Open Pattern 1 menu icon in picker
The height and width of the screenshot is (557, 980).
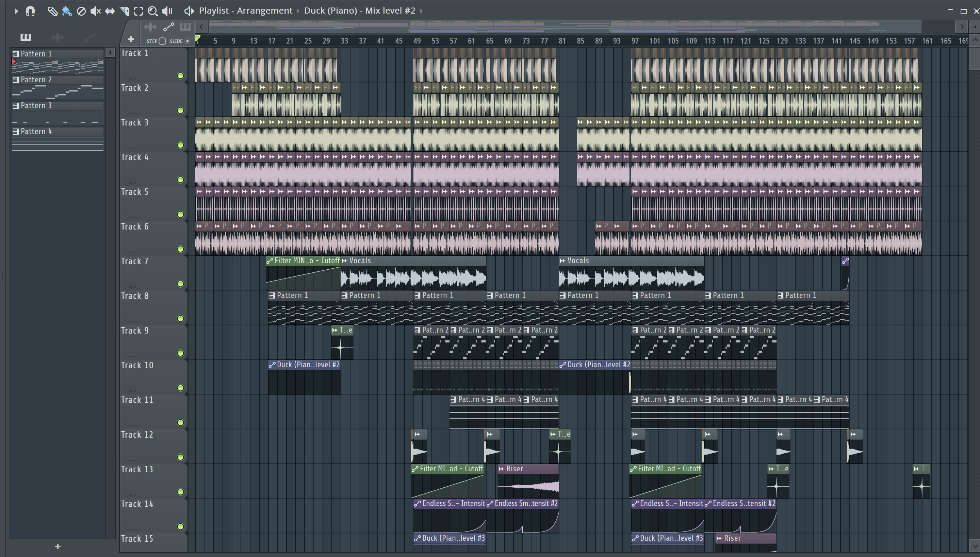16,54
